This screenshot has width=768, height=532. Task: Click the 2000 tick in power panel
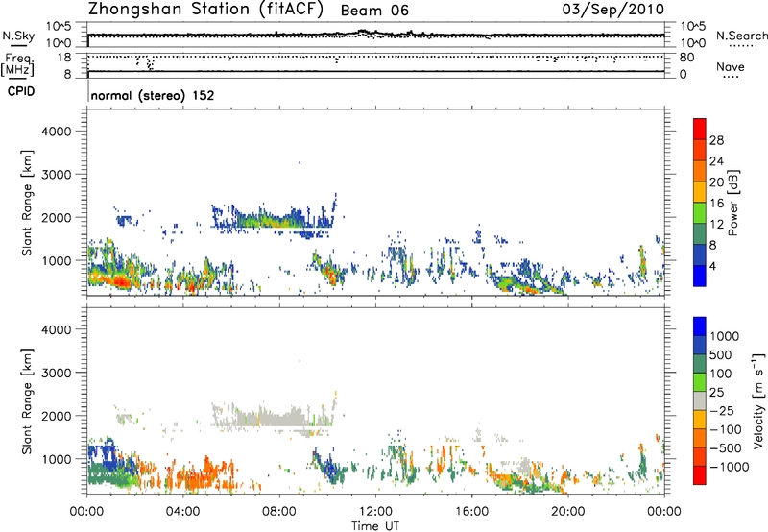56,217
